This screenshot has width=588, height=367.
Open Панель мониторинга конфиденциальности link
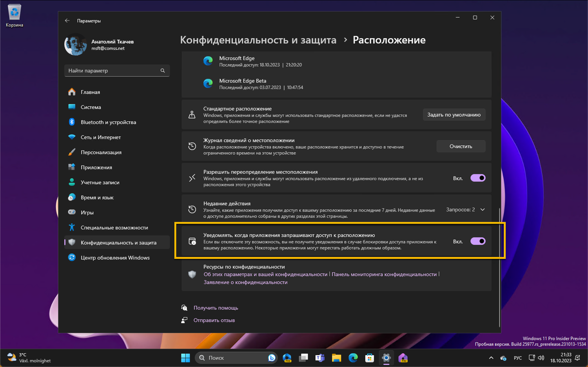coord(384,274)
